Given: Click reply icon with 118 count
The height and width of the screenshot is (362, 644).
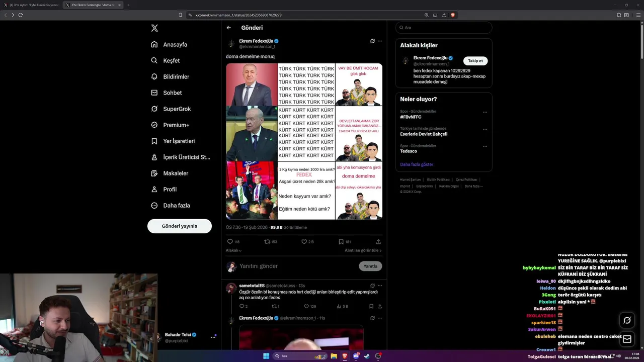Looking at the screenshot, I should point(233,242).
